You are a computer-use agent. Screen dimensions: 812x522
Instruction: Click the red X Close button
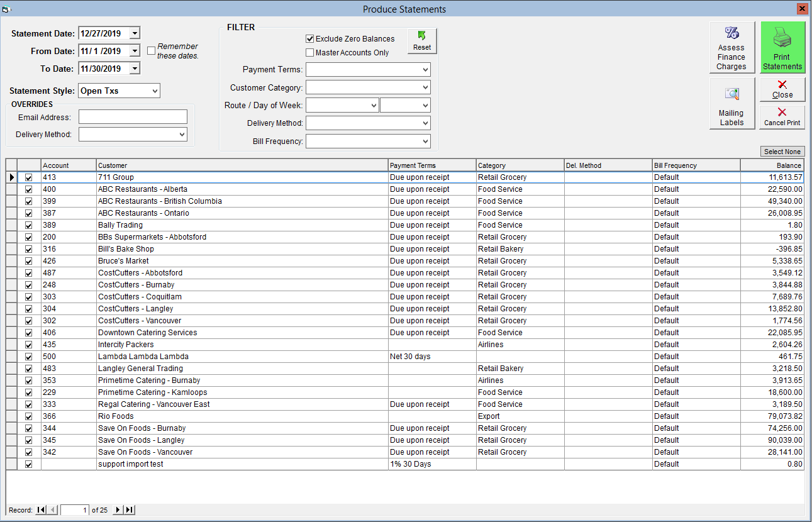pos(782,89)
